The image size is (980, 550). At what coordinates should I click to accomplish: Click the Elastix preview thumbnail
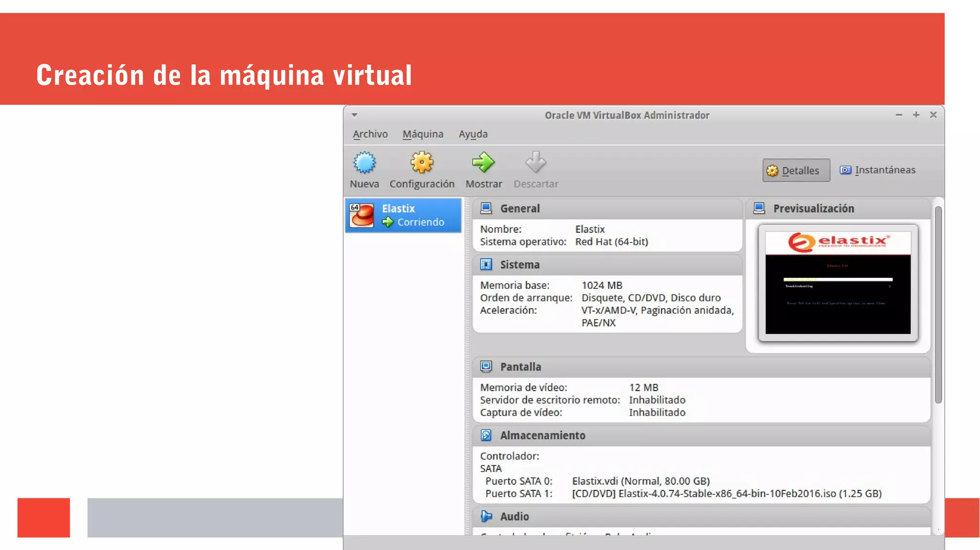[x=838, y=283]
